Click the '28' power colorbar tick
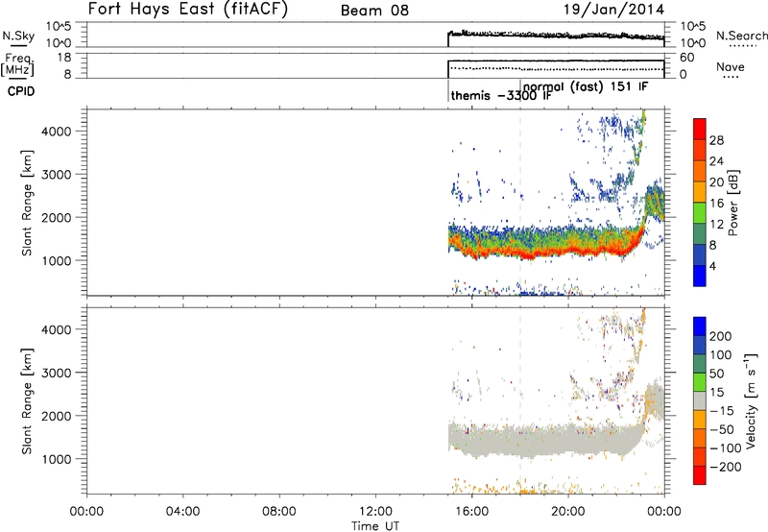Image resolution: width=768 pixels, height=532 pixels. click(716, 140)
